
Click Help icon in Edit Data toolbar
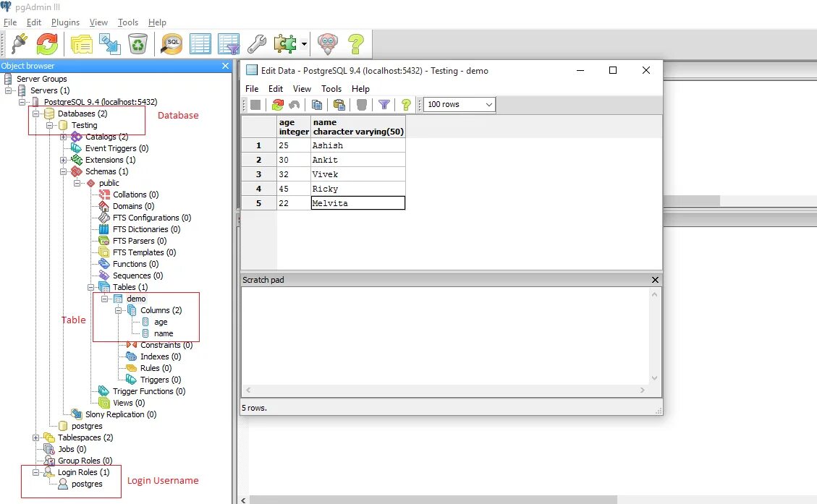(x=406, y=105)
